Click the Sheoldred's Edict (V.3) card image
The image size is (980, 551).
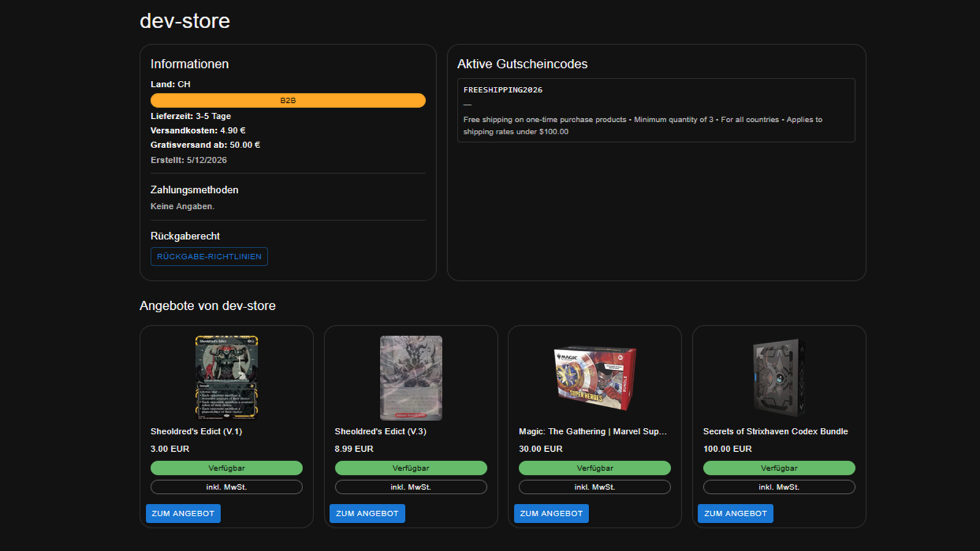[x=411, y=378]
